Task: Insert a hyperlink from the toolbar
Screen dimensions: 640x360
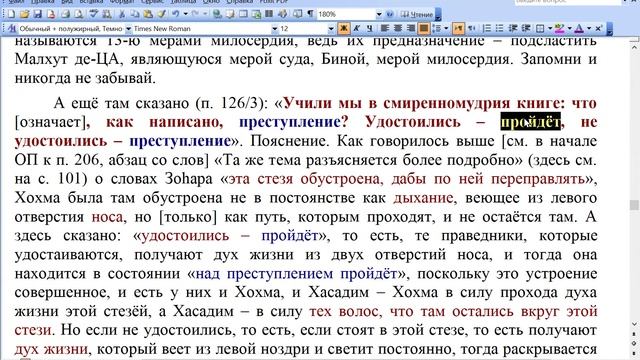Action: click(x=217, y=14)
